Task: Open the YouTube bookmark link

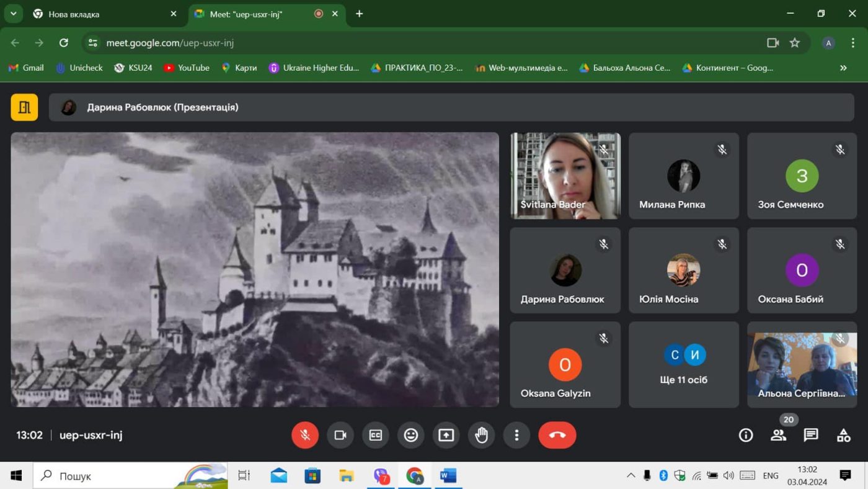Action: point(186,68)
